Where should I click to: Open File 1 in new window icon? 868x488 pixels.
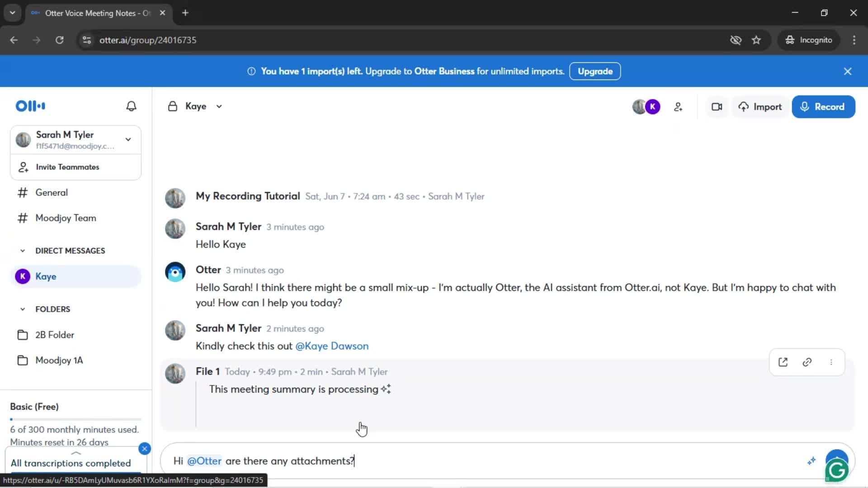pyautogui.click(x=783, y=362)
